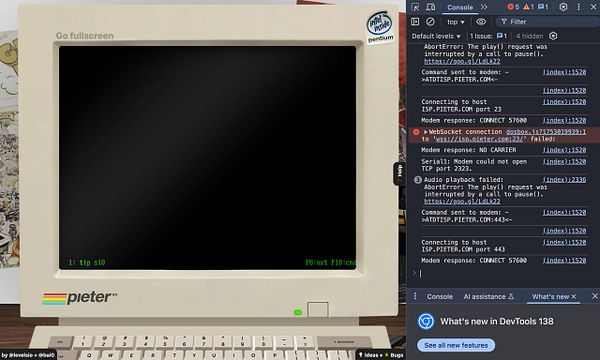Open the Help side tab
Screen dimensions: 600x360
pyautogui.click(x=400, y=173)
